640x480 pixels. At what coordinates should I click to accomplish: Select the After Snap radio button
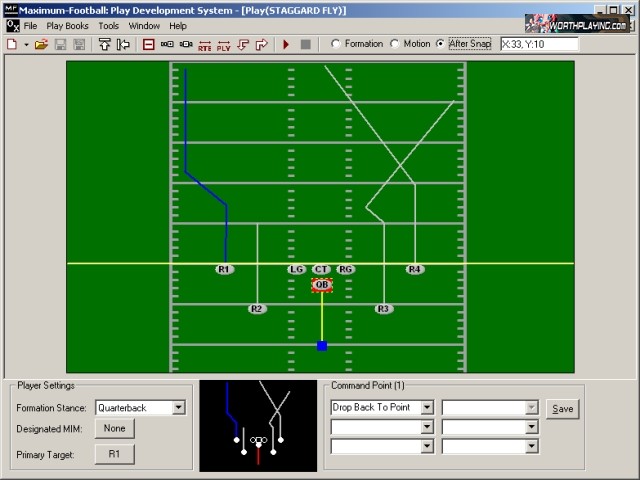pos(441,44)
